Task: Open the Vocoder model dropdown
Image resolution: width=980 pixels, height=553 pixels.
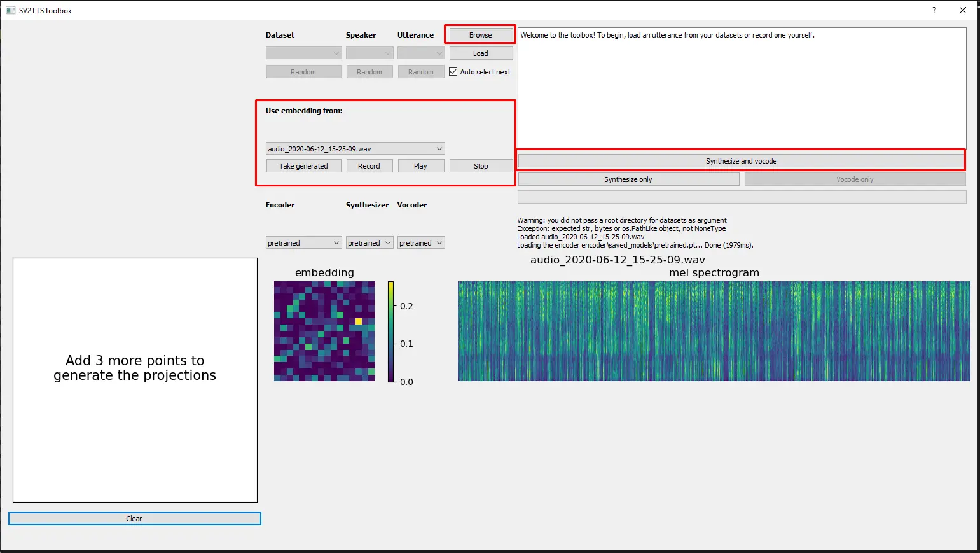Action: (420, 243)
